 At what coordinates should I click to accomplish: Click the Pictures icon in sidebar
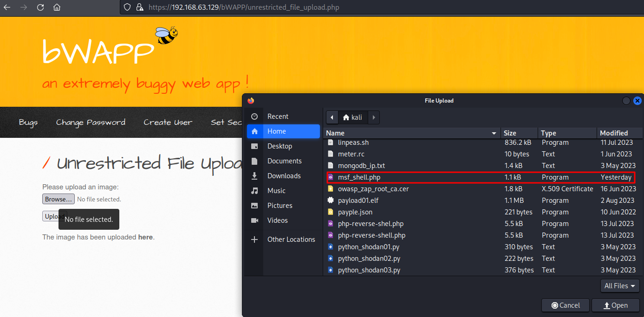click(x=254, y=206)
